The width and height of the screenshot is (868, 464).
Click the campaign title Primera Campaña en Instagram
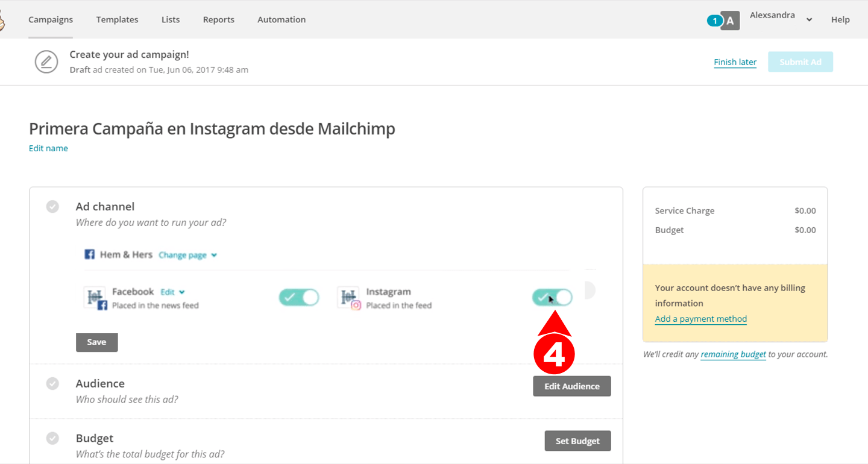[x=212, y=129]
